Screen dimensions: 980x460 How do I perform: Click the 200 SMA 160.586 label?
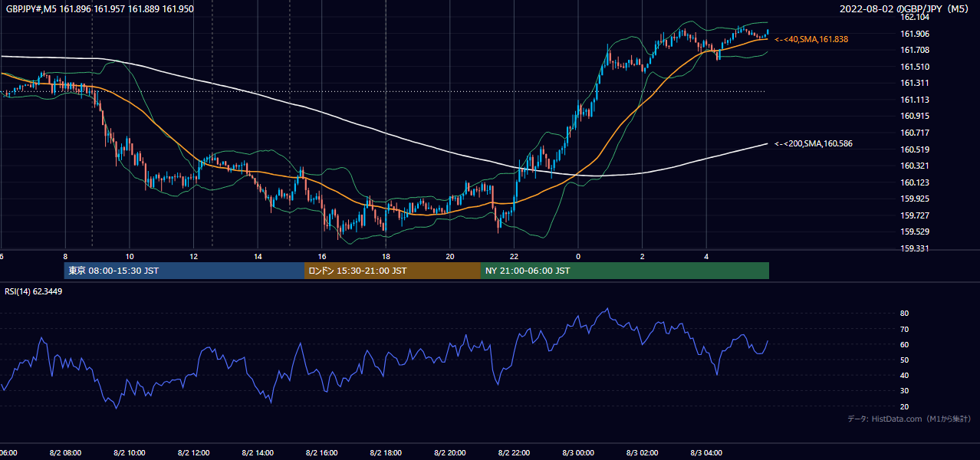click(x=814, y=143)
